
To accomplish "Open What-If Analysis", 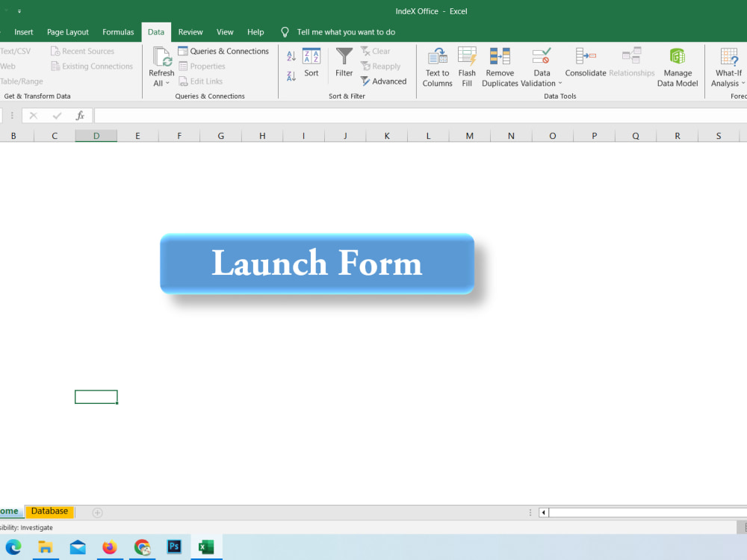I will (728, 67).
